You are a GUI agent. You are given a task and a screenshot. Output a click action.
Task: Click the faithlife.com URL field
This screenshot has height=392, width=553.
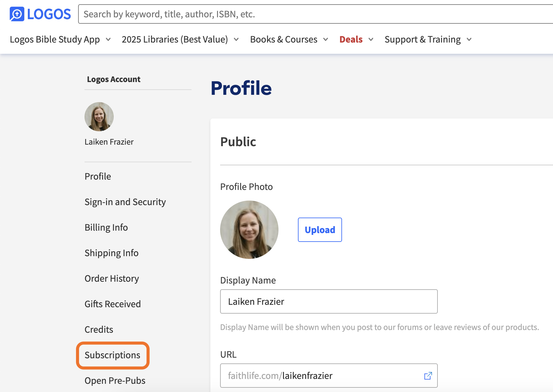(x=329, y=376)
